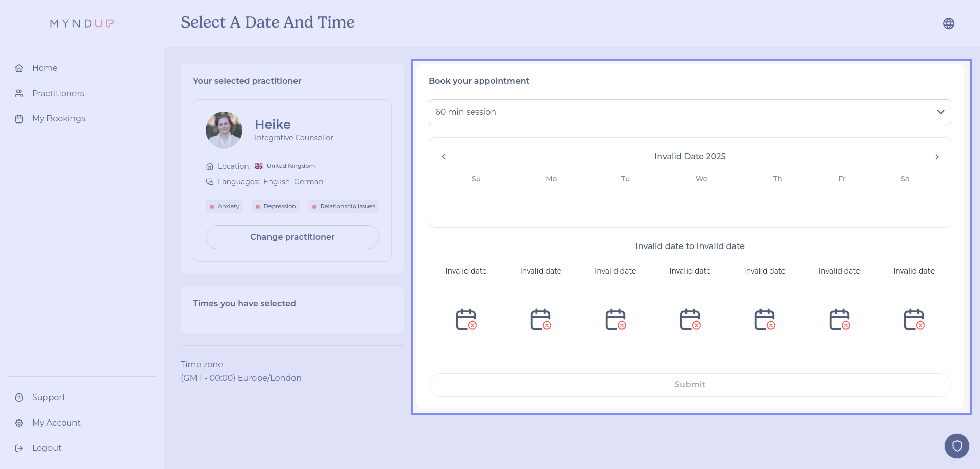Expand the 60 min session dropdown
This screenshot has width=980, height=469.
[690, 112]
